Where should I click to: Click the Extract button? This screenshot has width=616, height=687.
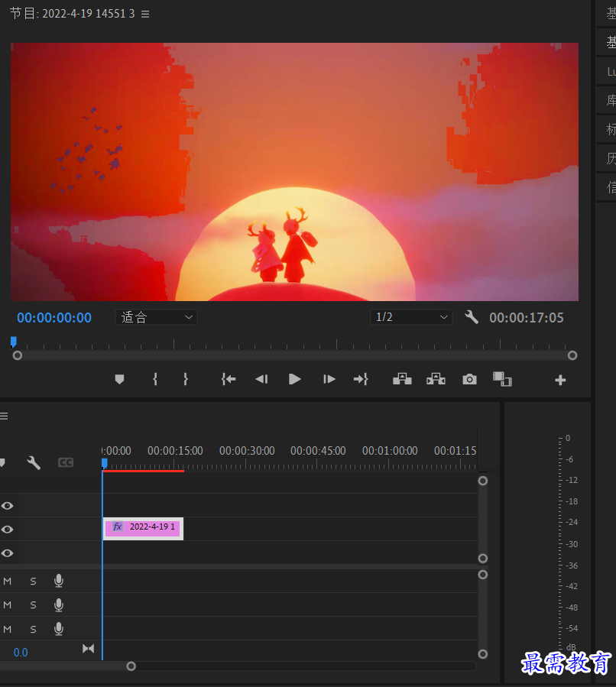(x=436, y=379)
